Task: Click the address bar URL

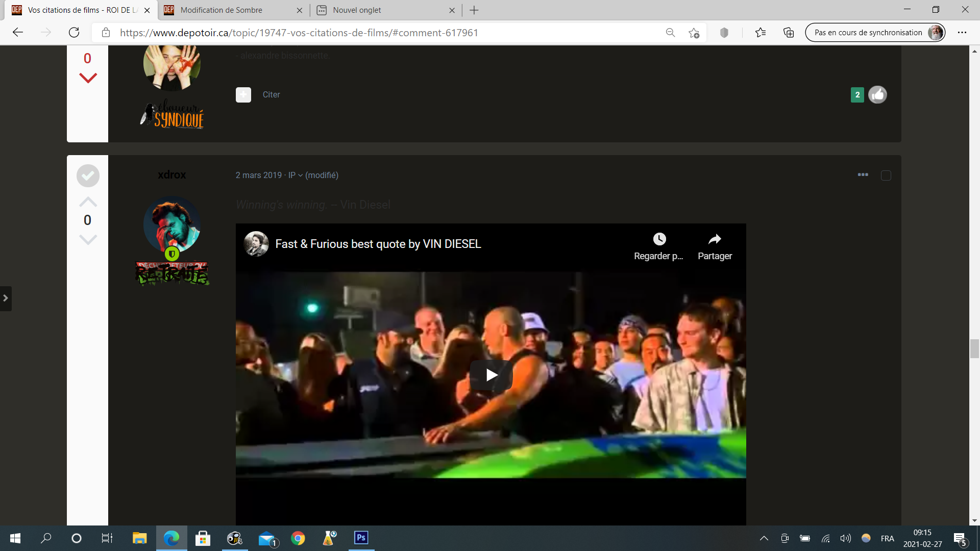Action: 299,33
